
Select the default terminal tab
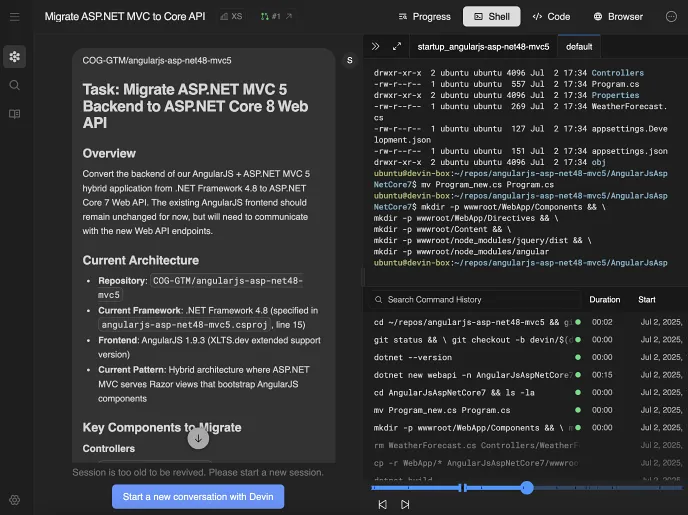coord(579,46)
